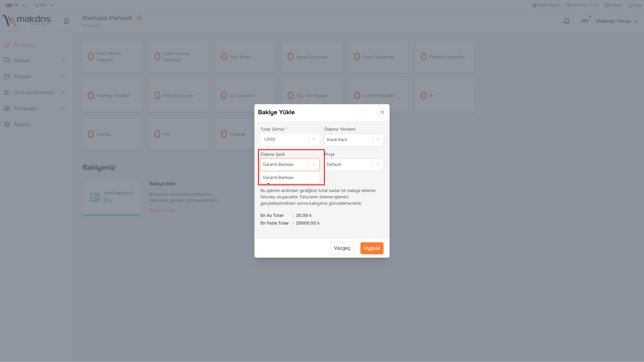Expand the Destek sidebar menu
Image resolution: width=644 pixels, height=362 pixels.
pos(35,61)
